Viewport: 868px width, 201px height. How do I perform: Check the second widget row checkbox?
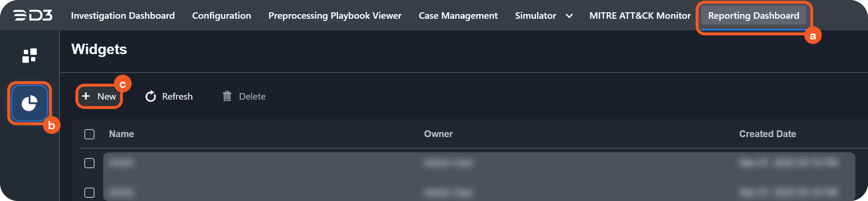pyautogui.click(x=89, y=192)
